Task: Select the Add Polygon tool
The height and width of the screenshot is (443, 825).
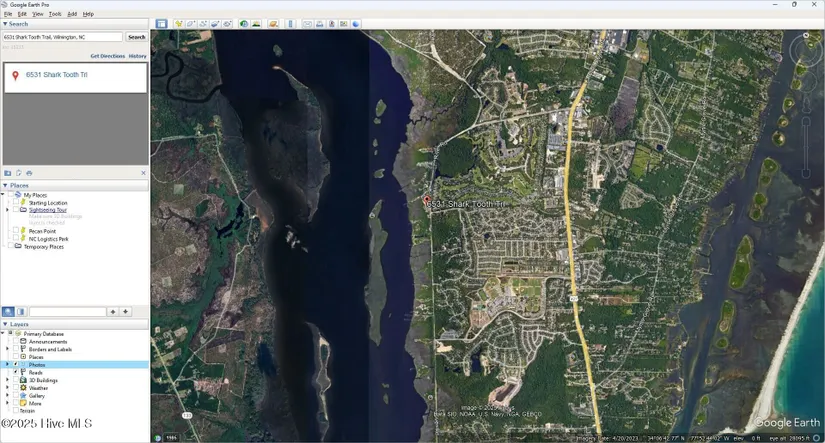Action: pyautogui.click(x=191, y=24)
